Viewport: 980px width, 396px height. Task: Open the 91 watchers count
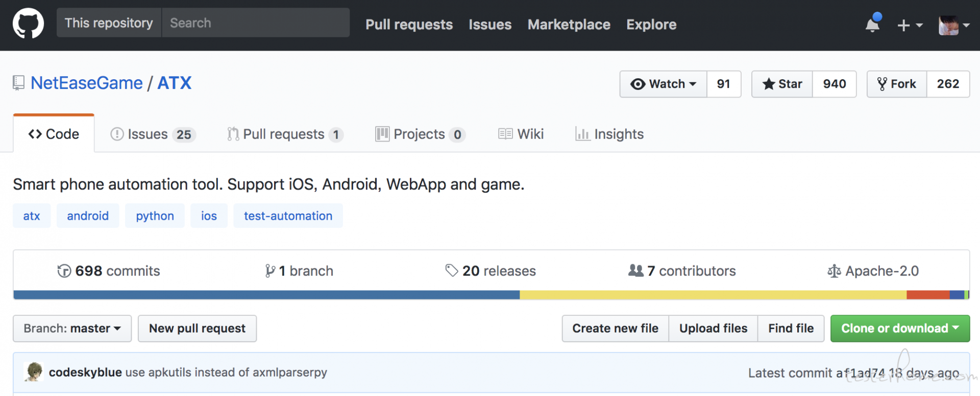(x=724, y=84)
